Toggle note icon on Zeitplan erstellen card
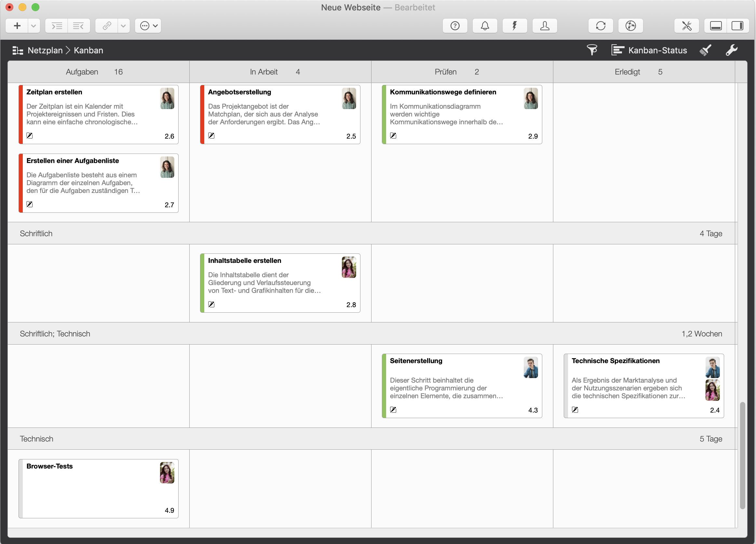Screen dimensions: 756x544 click(30, 136)
